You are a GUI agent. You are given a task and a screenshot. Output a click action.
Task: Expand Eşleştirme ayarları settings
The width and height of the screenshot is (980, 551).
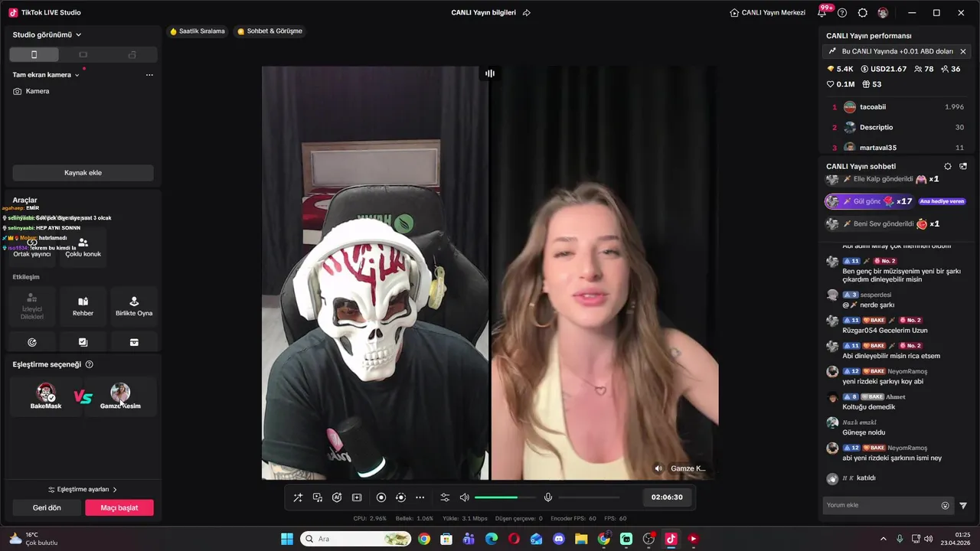(x=83, y=490)
